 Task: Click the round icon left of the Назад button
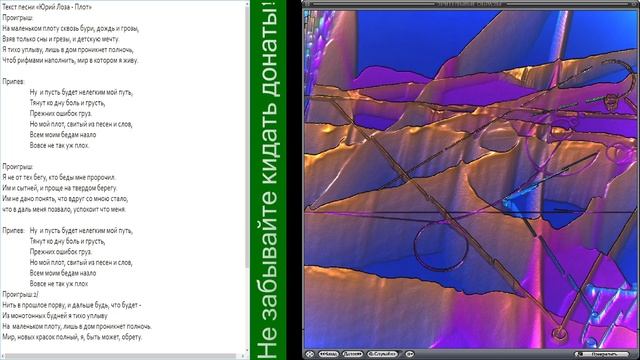pos(310,354)
